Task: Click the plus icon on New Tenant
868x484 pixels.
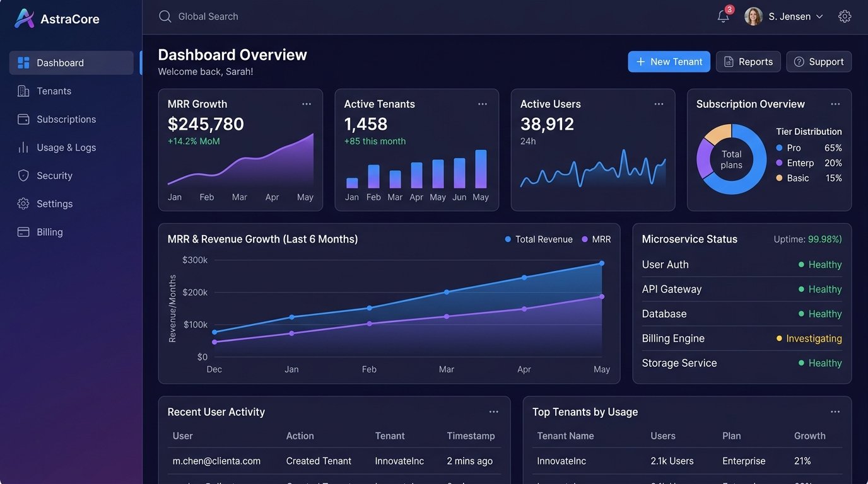Action: coord(640,62)
